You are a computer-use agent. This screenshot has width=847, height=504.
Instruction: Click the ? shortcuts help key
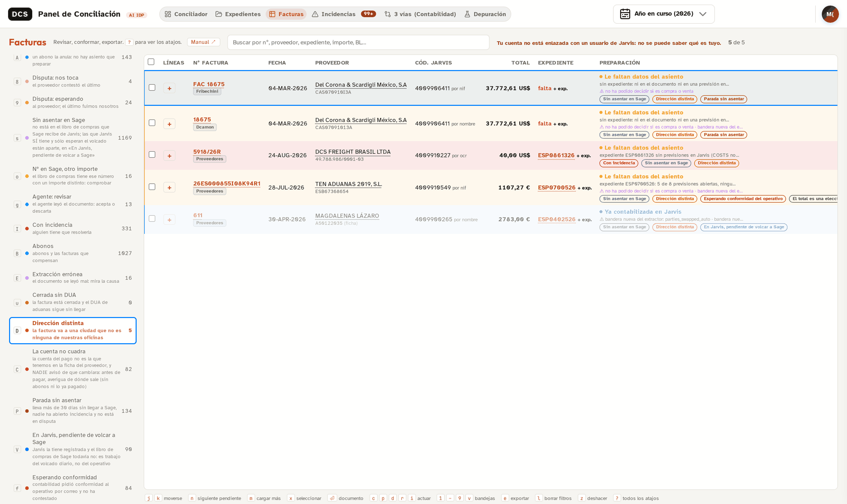tap(130, 42)
